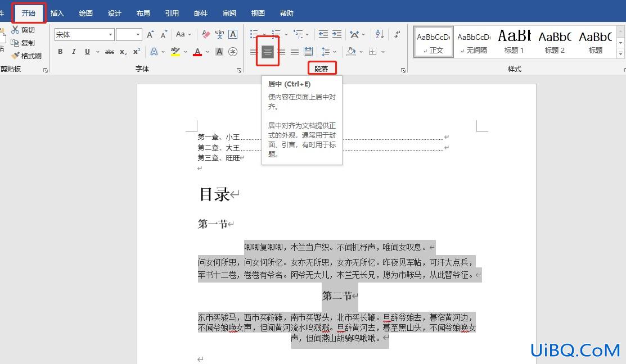Viewport: 626px width, 364px height.
Task: Apply red font color
Action: [x=197, y=52]
